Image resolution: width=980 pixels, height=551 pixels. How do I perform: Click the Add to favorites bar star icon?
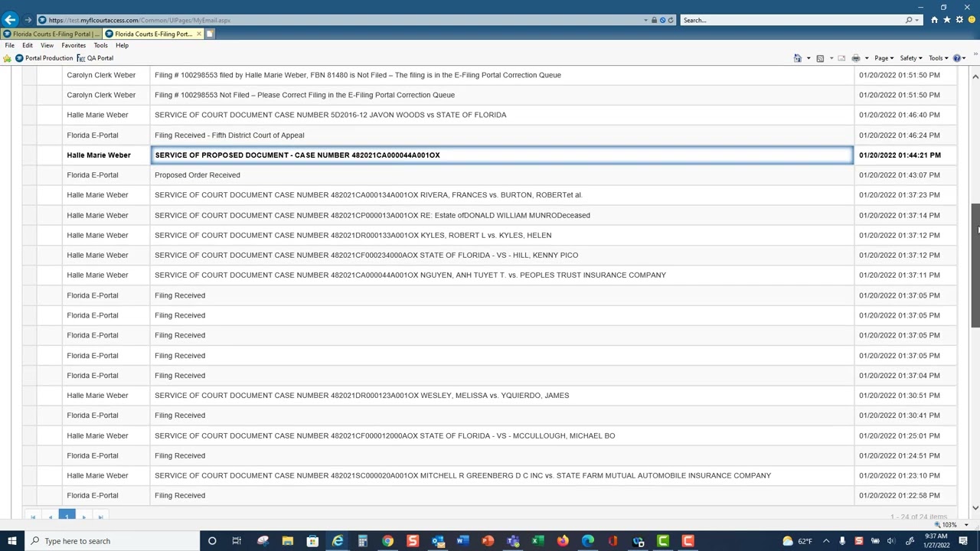(8, 58)
